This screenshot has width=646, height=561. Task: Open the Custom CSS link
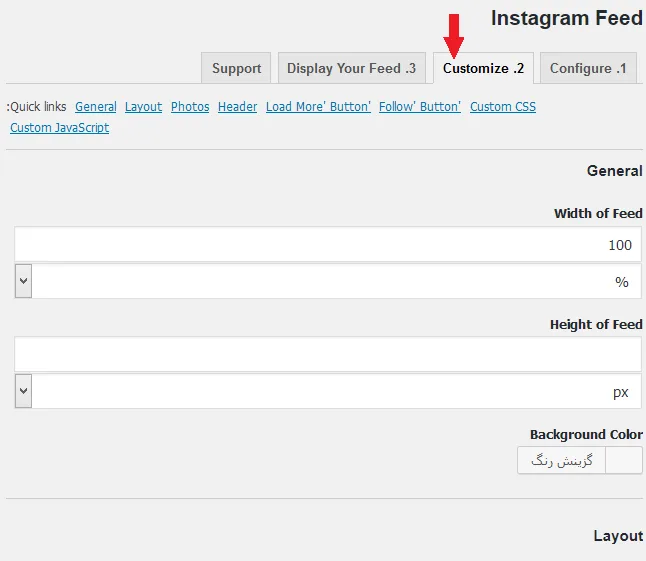[x=503, y=107]
